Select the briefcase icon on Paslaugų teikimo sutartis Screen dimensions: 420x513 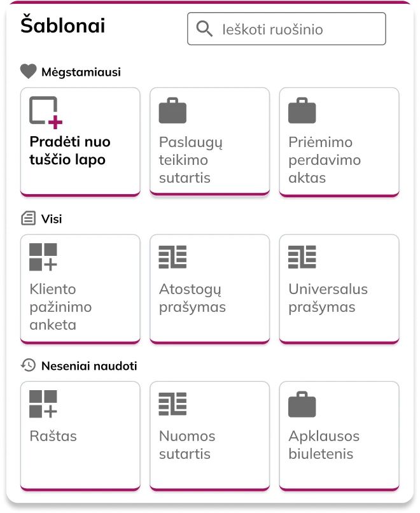[172, 109]
